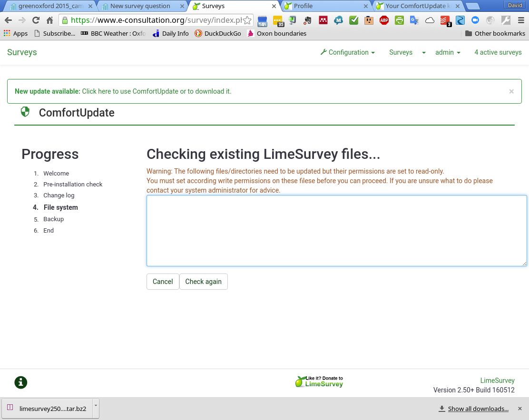Switch to Your ComfortUpdate key tab
This screenshot has height=420, width=529.
(418, 6)
